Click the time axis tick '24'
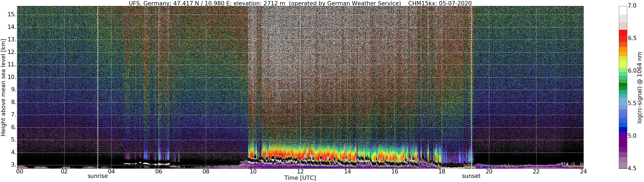 click(x=583, y=172)
